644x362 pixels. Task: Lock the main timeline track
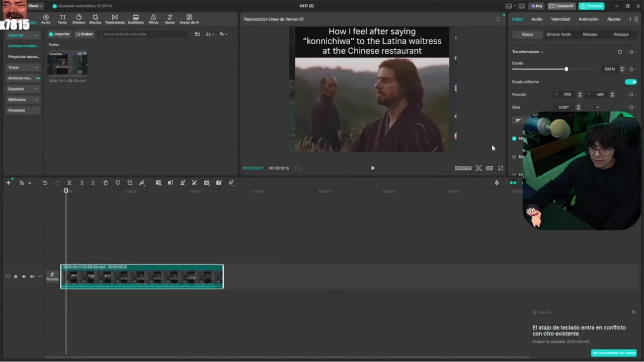(x=16, y=277)
